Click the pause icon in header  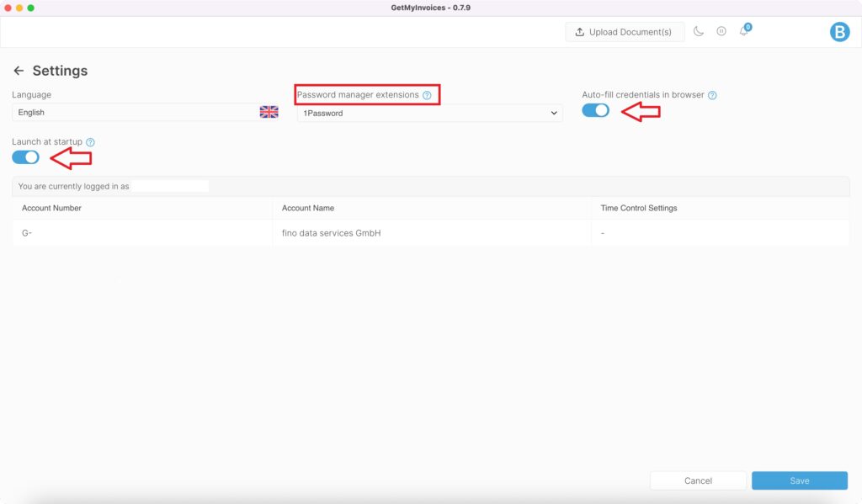tap(721, 31)
